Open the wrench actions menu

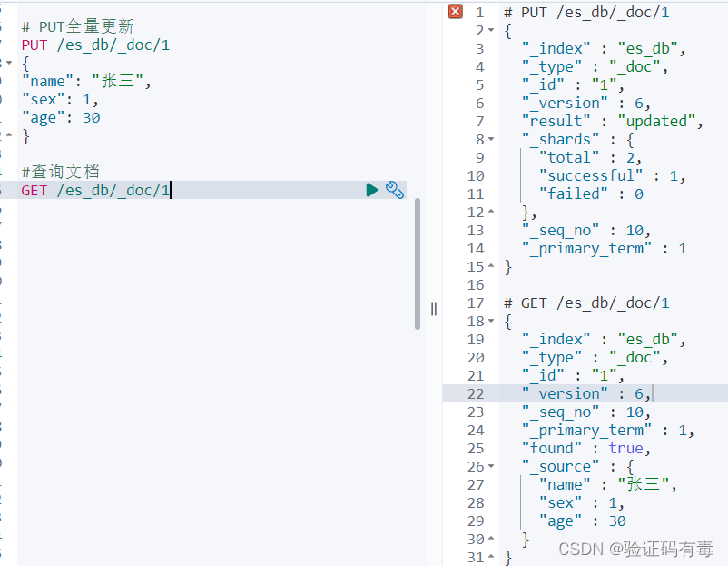[x=395, y=190]
